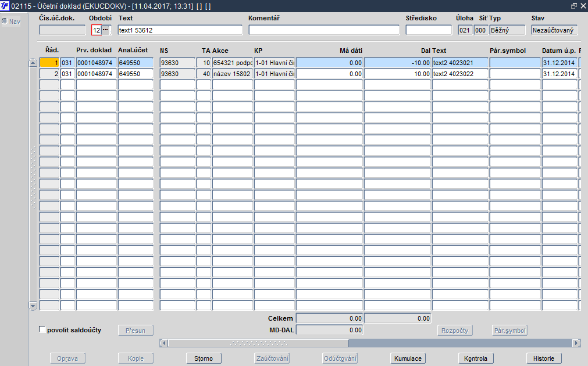This screenshot has width=588, height=366.
Task: Click the Storno button
Action: point(204,358)
